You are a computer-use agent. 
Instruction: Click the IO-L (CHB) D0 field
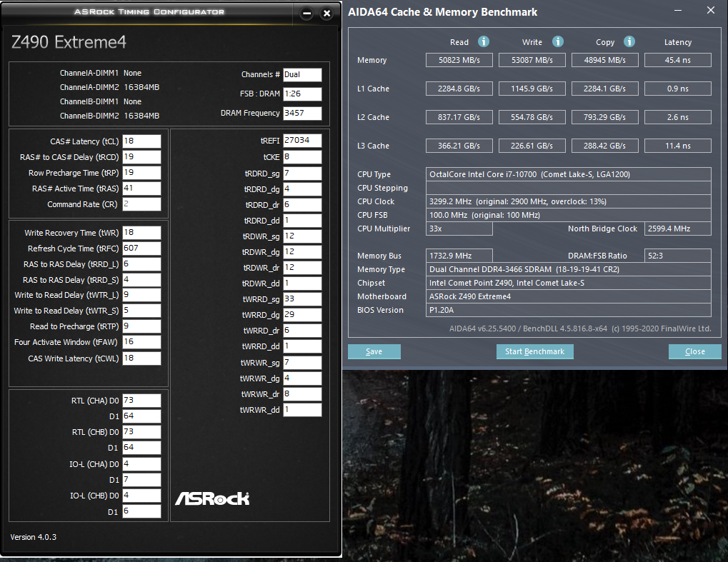(x=141, y=496)
